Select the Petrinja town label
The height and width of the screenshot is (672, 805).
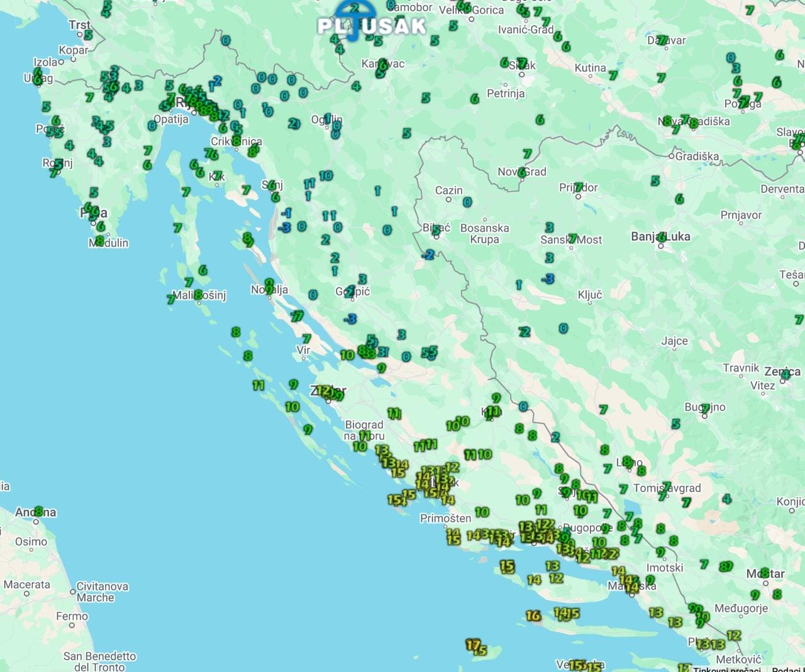506,94
